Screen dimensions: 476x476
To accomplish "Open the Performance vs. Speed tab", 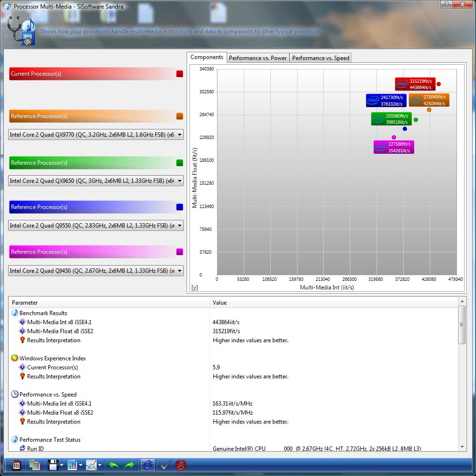I will point(320,58).
